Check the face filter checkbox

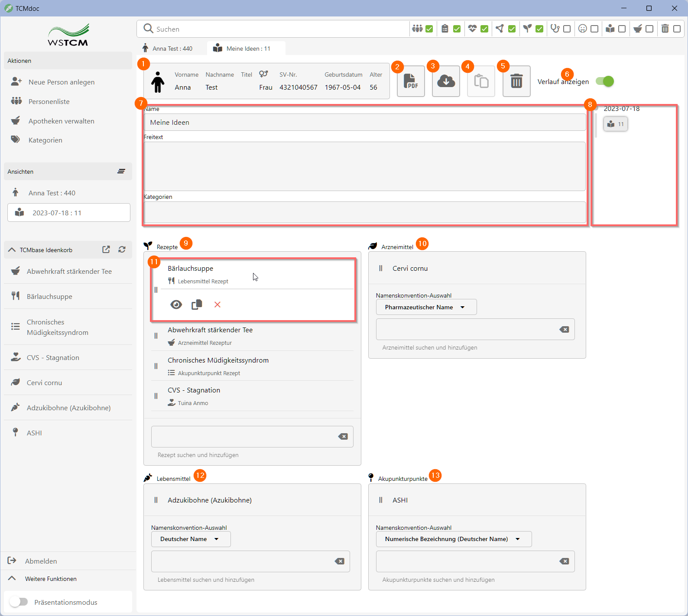(594, 29)
